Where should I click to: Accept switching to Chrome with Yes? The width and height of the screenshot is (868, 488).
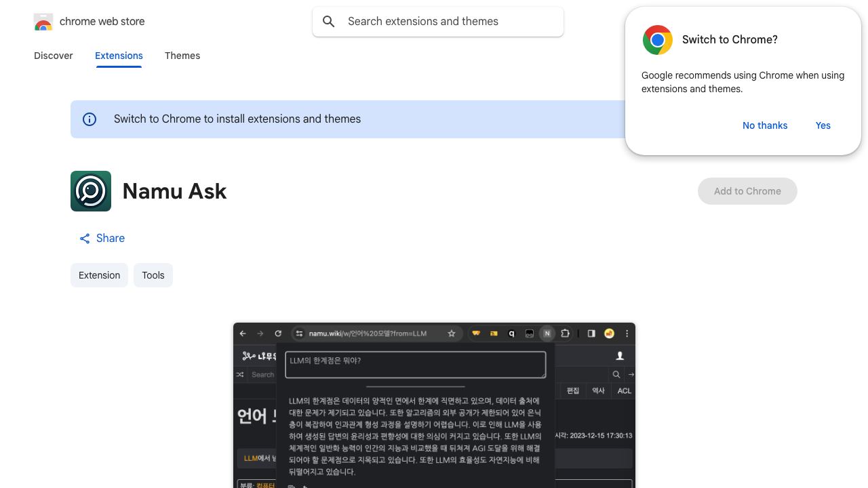pos(823,125)
